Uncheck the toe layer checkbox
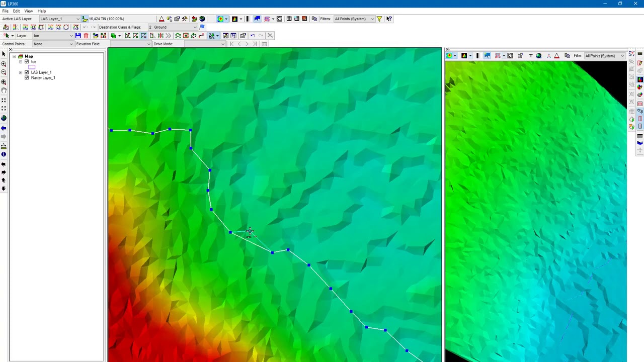 click(x=27, y=62)
